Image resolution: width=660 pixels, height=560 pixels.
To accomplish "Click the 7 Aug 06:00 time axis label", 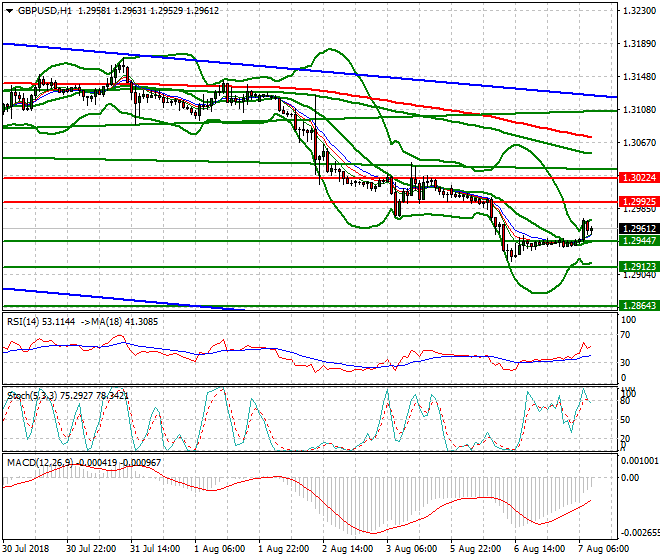I will (x=603, y=551).
